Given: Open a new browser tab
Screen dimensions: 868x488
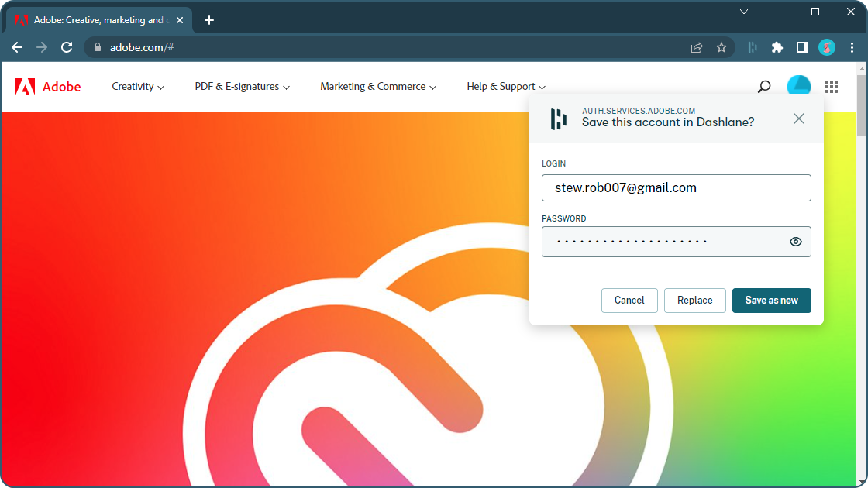Looking at the screenshot, I should pos(208,20).
